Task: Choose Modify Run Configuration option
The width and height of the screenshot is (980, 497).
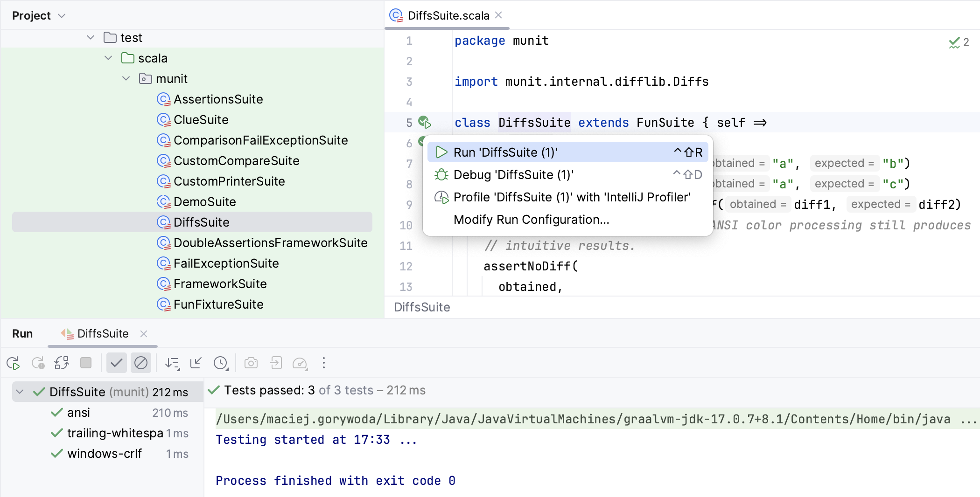Action: point(531,220)
